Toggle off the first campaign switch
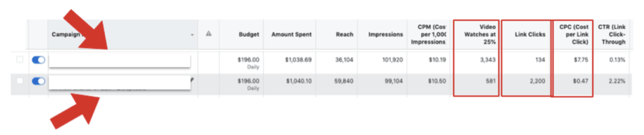 coord(38,60)
